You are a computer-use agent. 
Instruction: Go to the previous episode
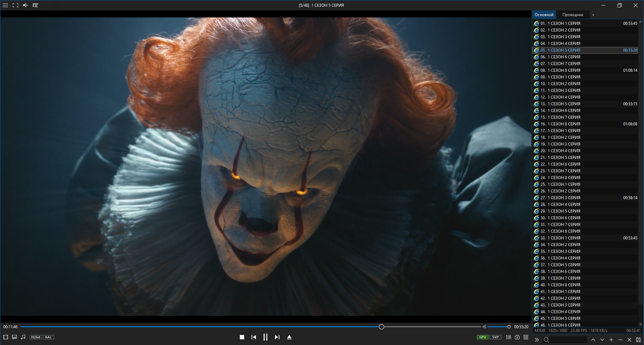[254, 337]
